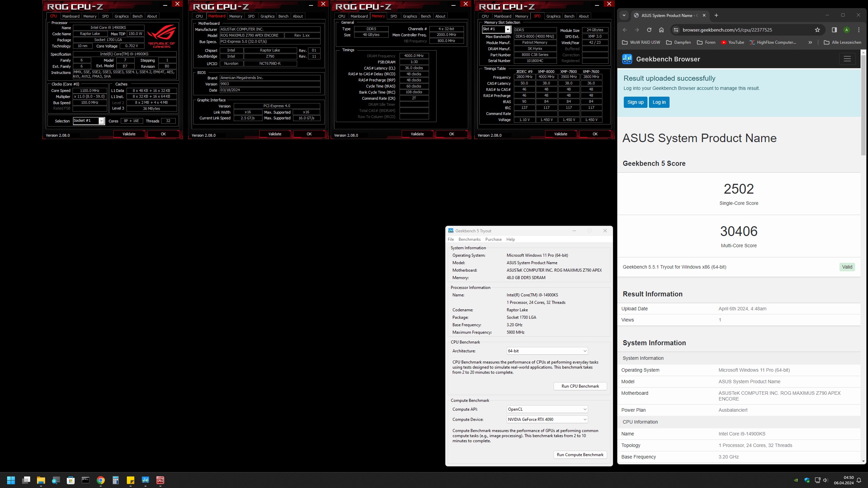This screenshot has width=868, height=488.
Task: Open Geekbench File menu
Action: pos(451,239)
